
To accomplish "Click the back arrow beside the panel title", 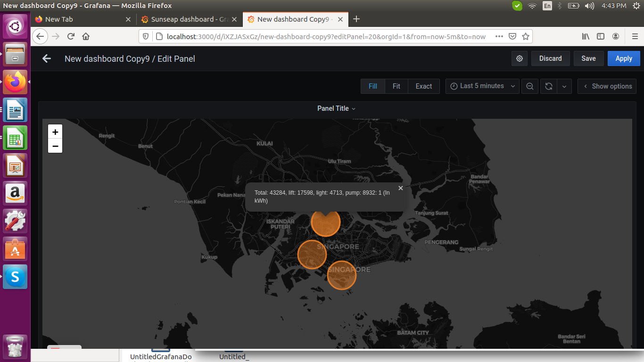I will [x=45, y=58].
